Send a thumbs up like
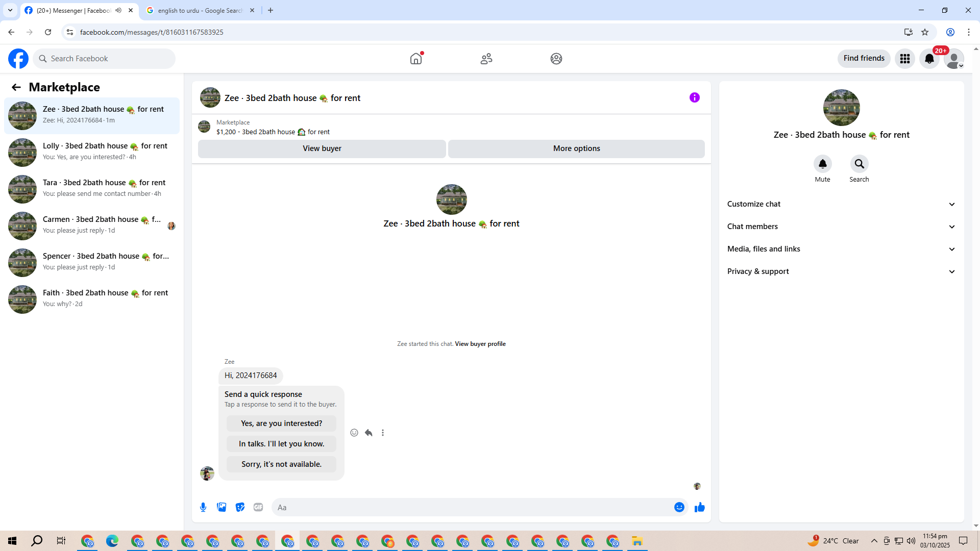The image size is (980, 551). [x=700, y=507]
